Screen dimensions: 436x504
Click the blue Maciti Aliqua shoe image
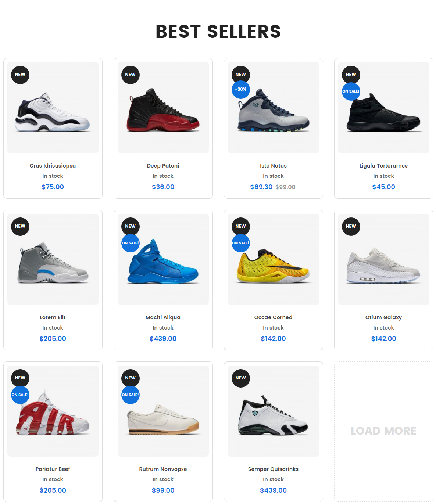[x=163, y=261]
